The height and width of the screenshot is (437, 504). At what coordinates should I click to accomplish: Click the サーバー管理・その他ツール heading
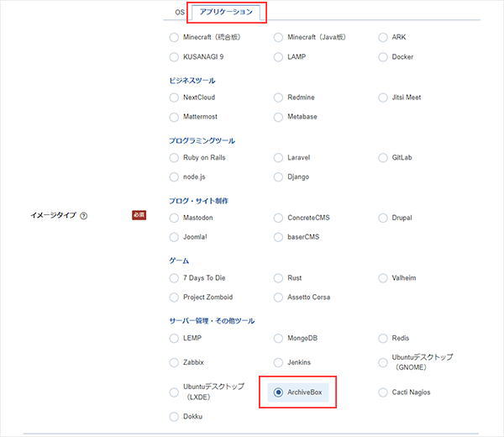point(213,321)
